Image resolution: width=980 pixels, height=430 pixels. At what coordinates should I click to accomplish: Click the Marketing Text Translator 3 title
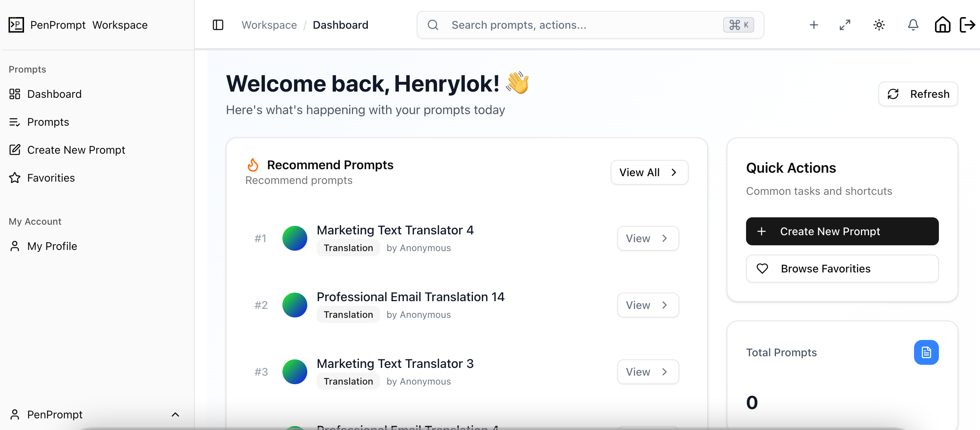tap(395, 364)
